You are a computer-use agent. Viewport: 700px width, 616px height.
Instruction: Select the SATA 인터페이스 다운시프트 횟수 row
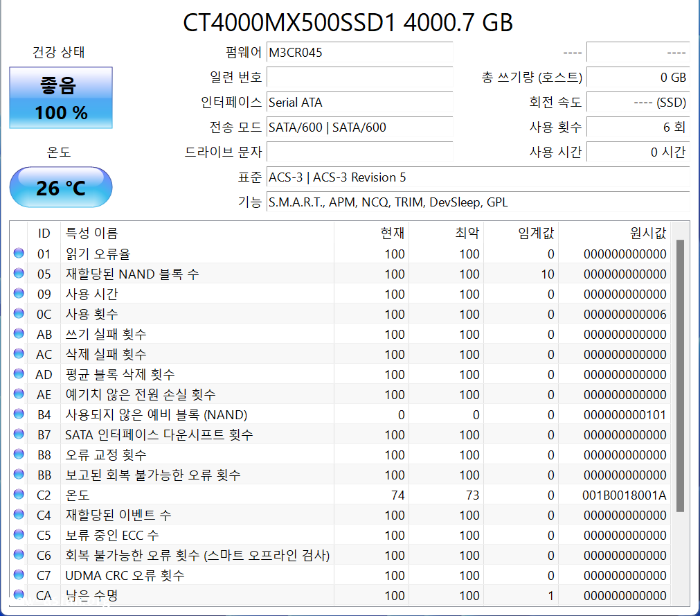(340, 434)
